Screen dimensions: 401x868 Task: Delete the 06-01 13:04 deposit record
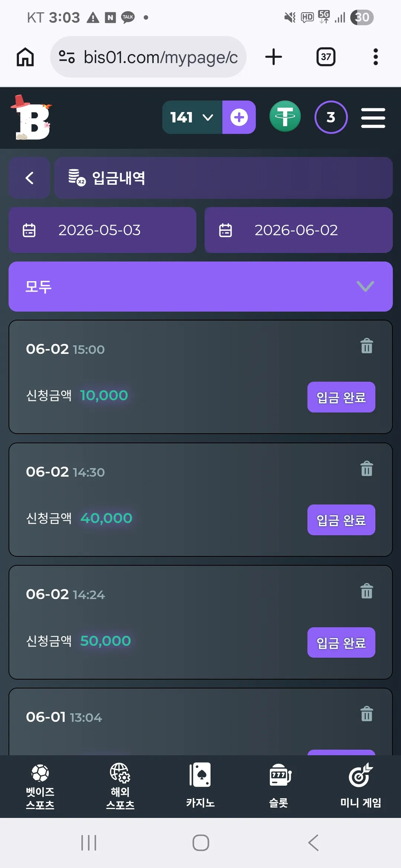coord(366,714)
